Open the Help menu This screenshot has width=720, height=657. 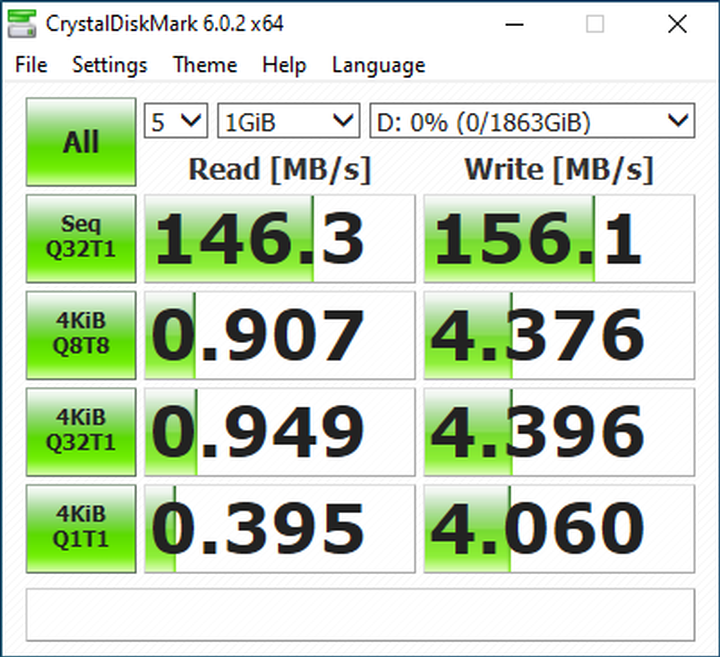284,65
